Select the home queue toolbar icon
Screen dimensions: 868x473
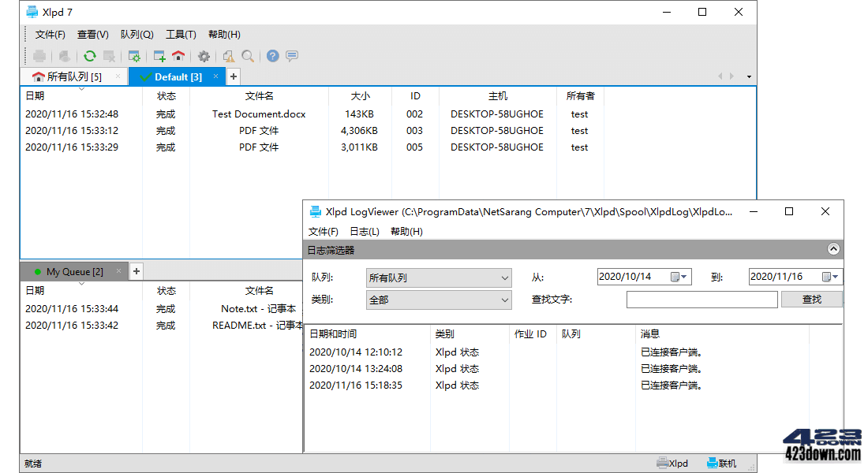coord(178,56)
